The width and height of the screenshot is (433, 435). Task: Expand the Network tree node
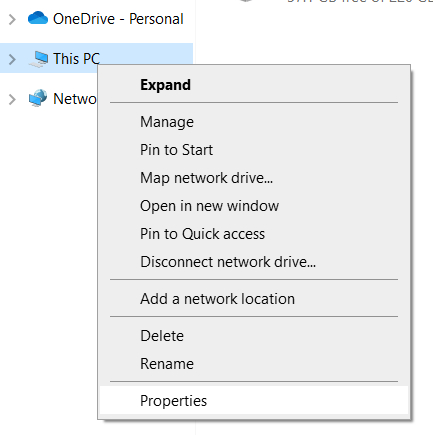[x=12, y=99]
